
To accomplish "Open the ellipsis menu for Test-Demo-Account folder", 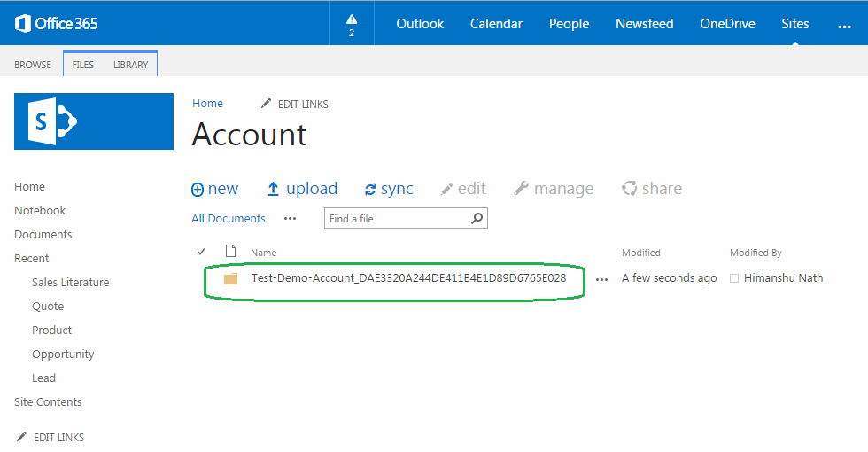I will 601,280.
